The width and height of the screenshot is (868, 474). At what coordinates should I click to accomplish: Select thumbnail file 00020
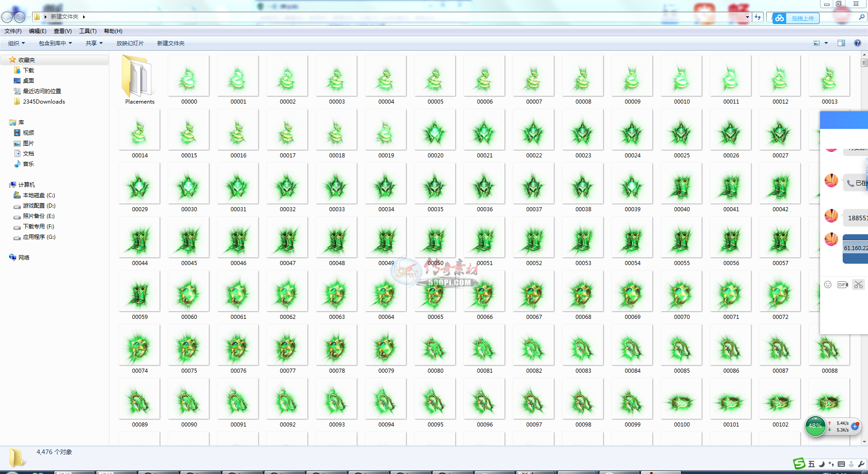point(435,134)
